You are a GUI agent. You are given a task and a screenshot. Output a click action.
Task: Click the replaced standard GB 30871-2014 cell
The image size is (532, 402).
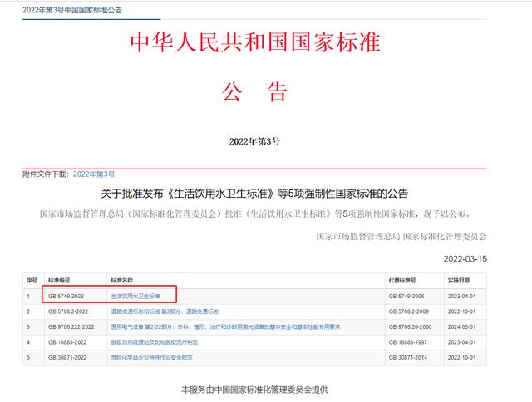(409, 357)
